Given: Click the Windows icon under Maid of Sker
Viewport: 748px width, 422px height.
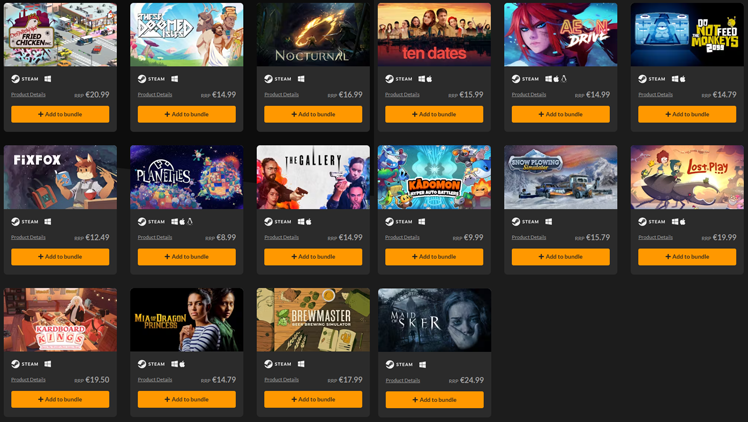Looking at the screenshot, I should tap(423, 364).
